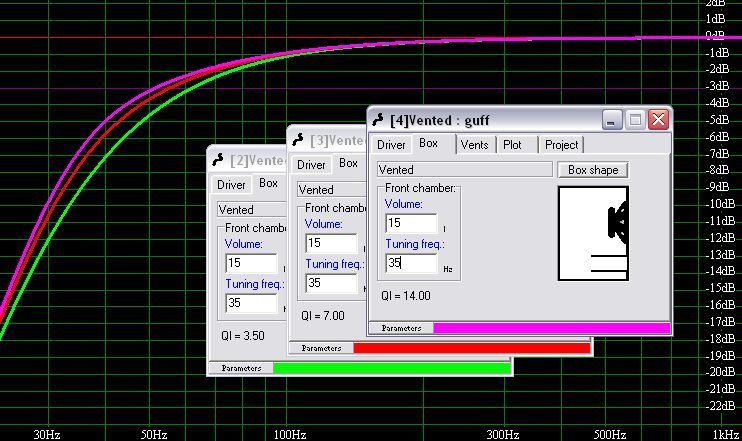The height and width of the screenshot is (441, 742).
Task: Click Tuning freq. field in window [2]
Action: pos(251,303)
